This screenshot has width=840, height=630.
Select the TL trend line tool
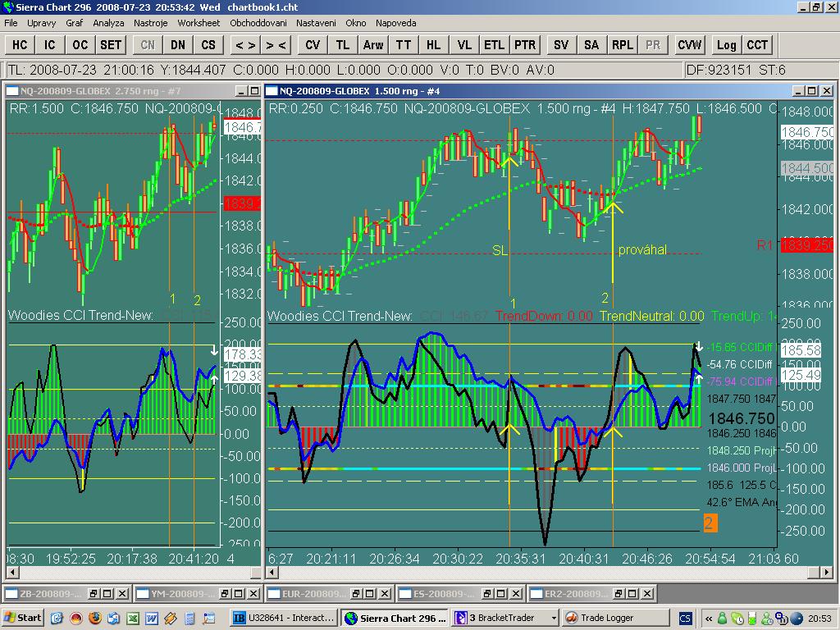(343, 45)
